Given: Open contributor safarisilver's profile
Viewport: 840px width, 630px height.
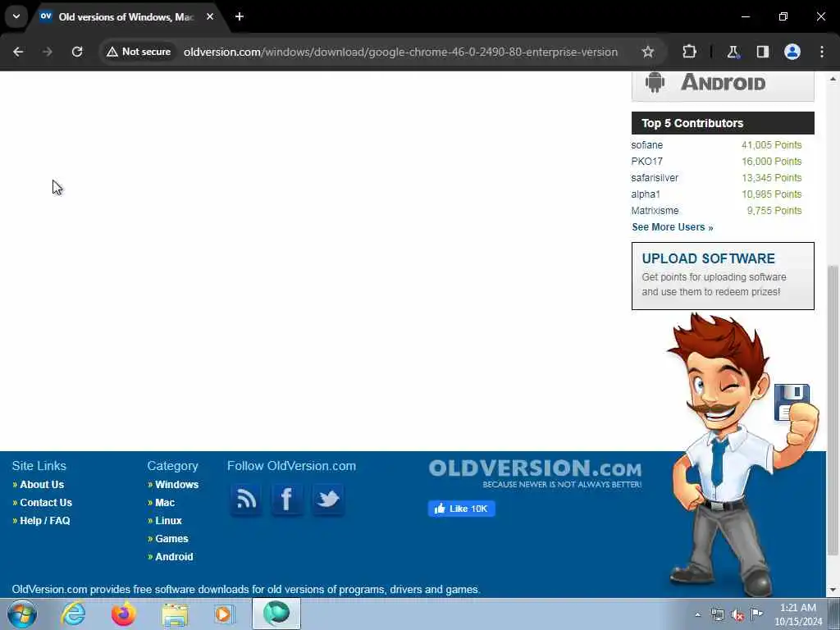Looking at the screenshot, I should pyautogui.click(x=655, y=178).
